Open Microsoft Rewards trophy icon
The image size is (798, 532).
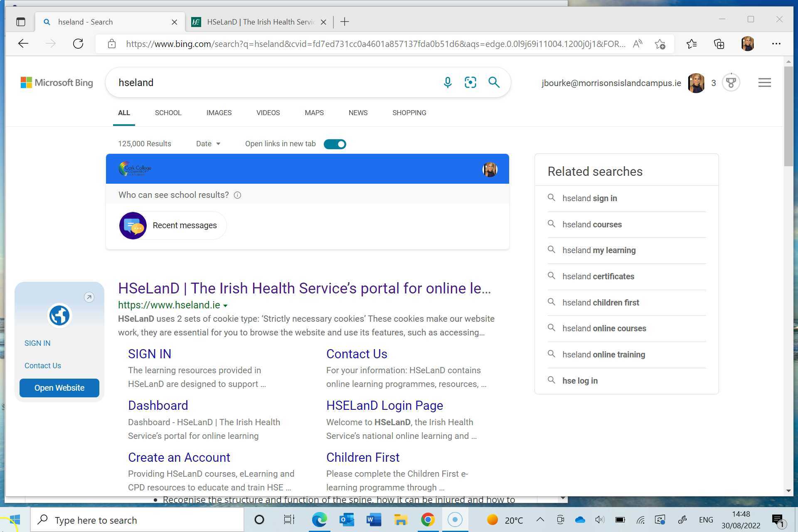731,83
